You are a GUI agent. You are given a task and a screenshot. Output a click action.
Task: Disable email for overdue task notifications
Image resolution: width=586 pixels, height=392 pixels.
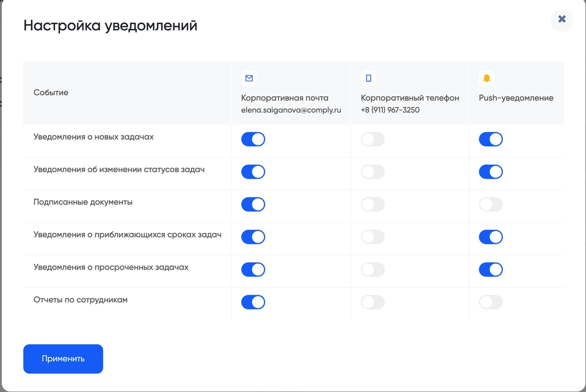tap(253, 270)
